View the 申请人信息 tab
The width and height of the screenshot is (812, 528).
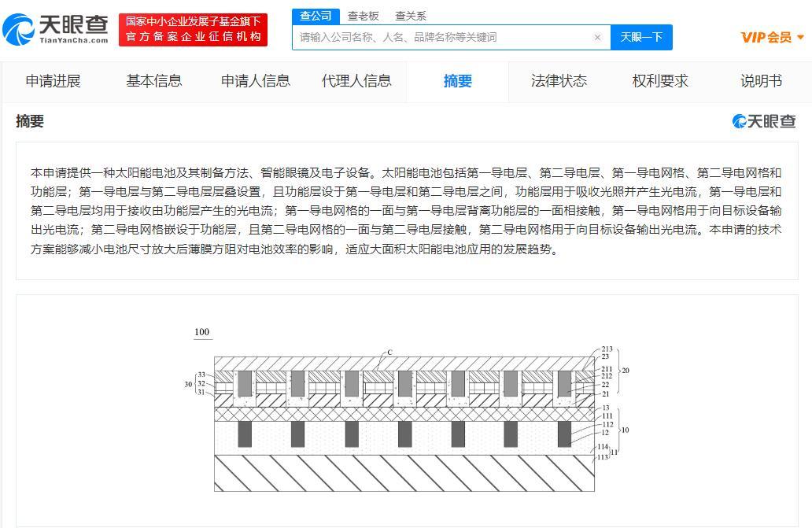[255, 81]
